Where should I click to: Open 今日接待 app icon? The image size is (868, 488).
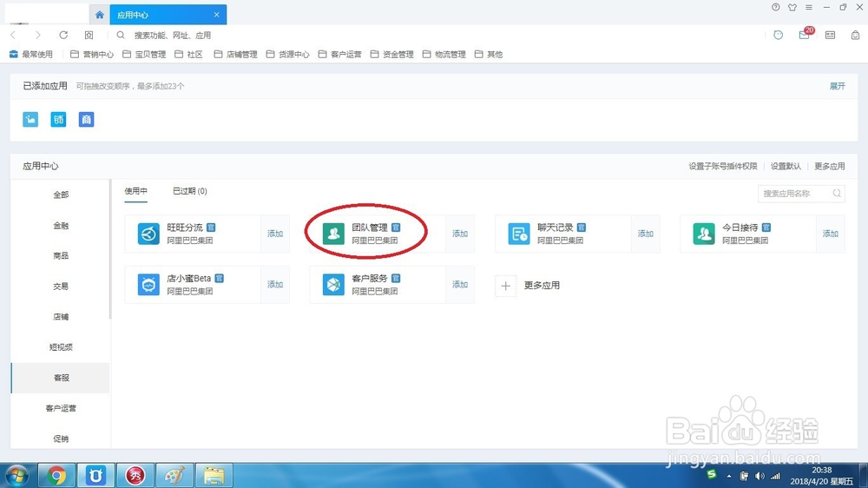pyautogui.click(x=704, y=234)
